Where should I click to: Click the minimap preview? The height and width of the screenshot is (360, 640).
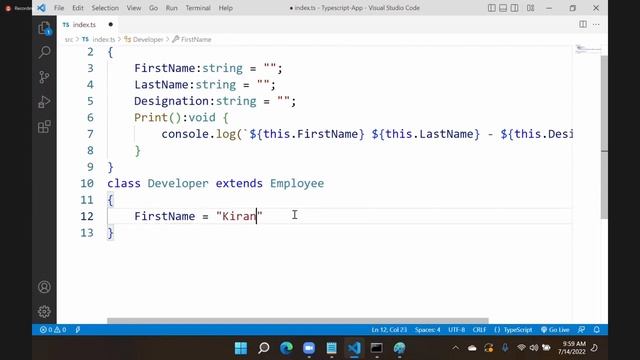click(x=587, y=50)
